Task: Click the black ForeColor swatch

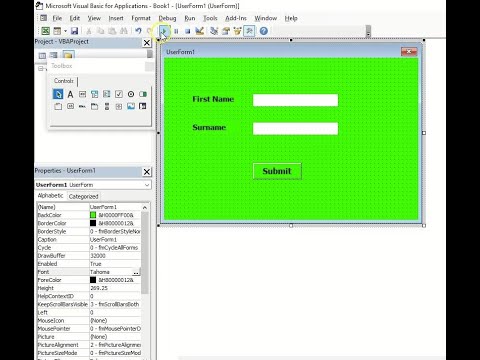Action: click(x=93, y=280)
